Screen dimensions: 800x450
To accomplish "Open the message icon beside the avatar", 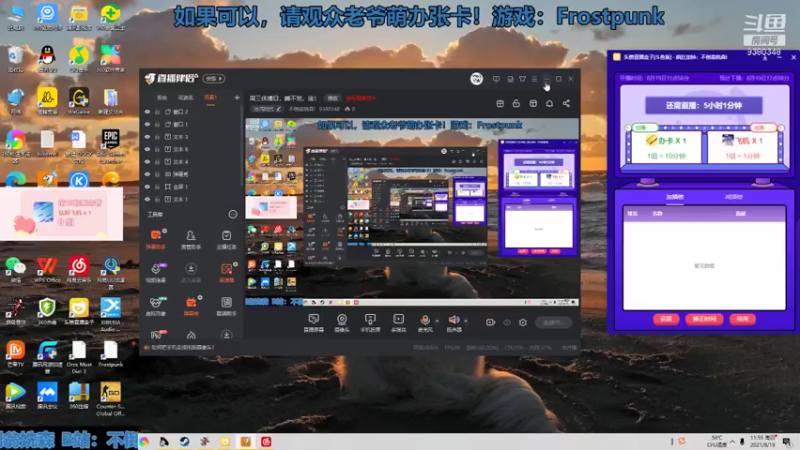I will [496, 79].
